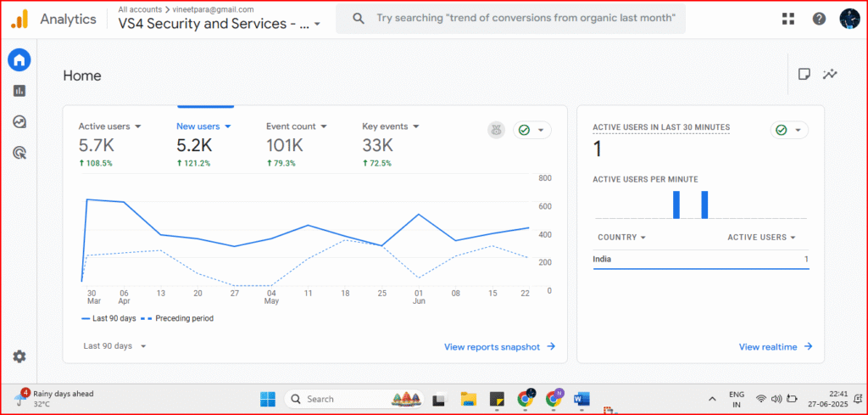Show hidden system tray icons
Viewport: 868px width, 415px height.
tap(712, 399)
